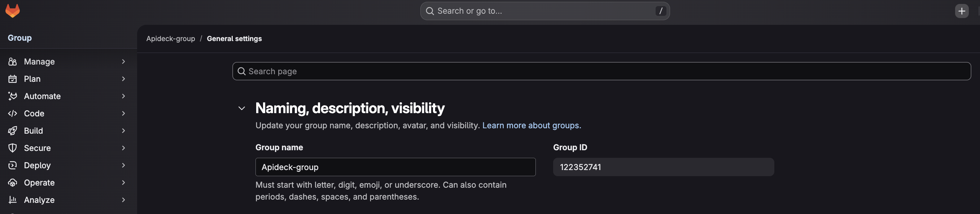Image resolution: width=980 pixels, height=214 pixels.
Task: Collapse the Naming, description, visibility section
Action: [242, 108]
